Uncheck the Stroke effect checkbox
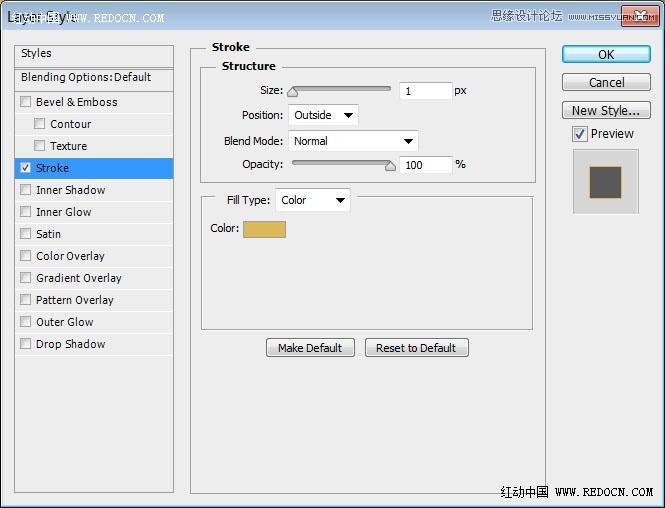665x508 pixels. tap(26, 168)
